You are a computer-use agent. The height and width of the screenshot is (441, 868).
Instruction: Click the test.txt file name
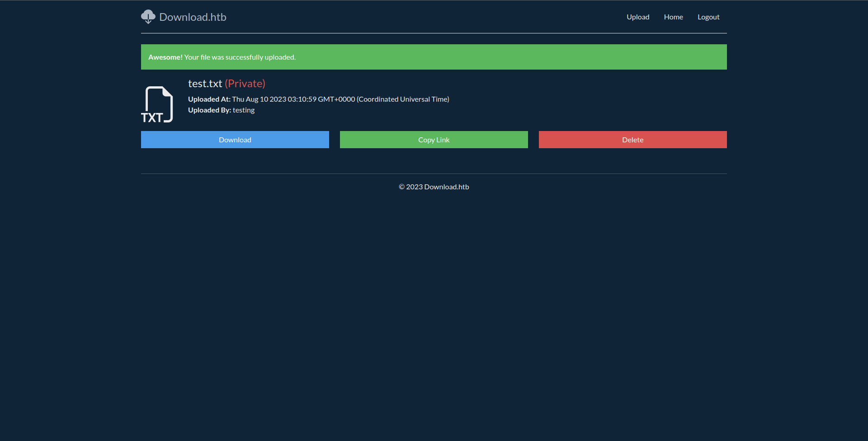pyautogui.click(x=205, y=84)
